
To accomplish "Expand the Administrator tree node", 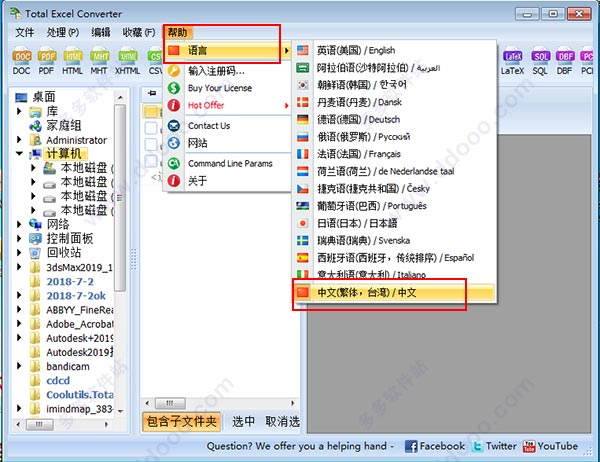I will (19, 140).
